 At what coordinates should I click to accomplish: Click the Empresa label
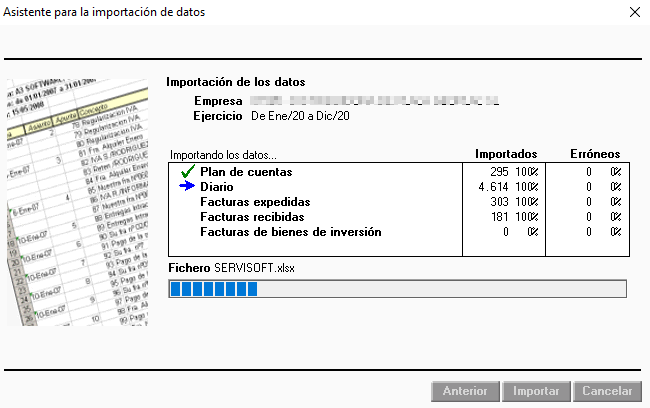click(218, 101)
